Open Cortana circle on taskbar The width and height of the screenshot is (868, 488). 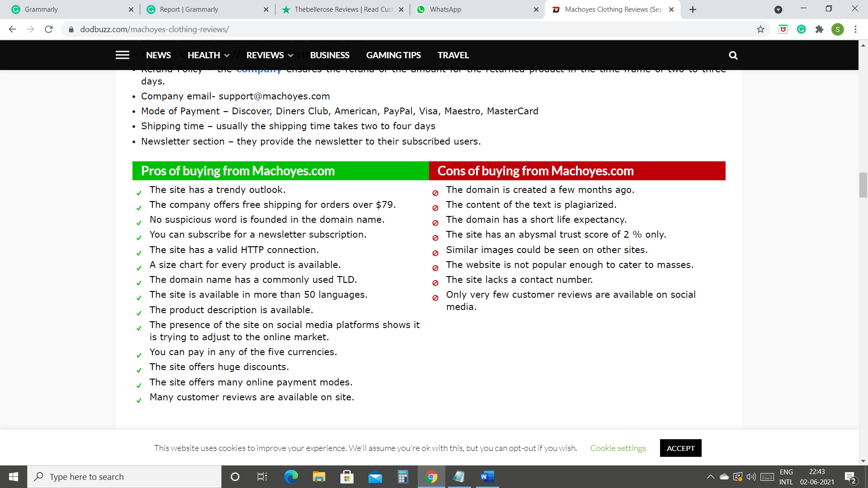(x=235, y=477)
